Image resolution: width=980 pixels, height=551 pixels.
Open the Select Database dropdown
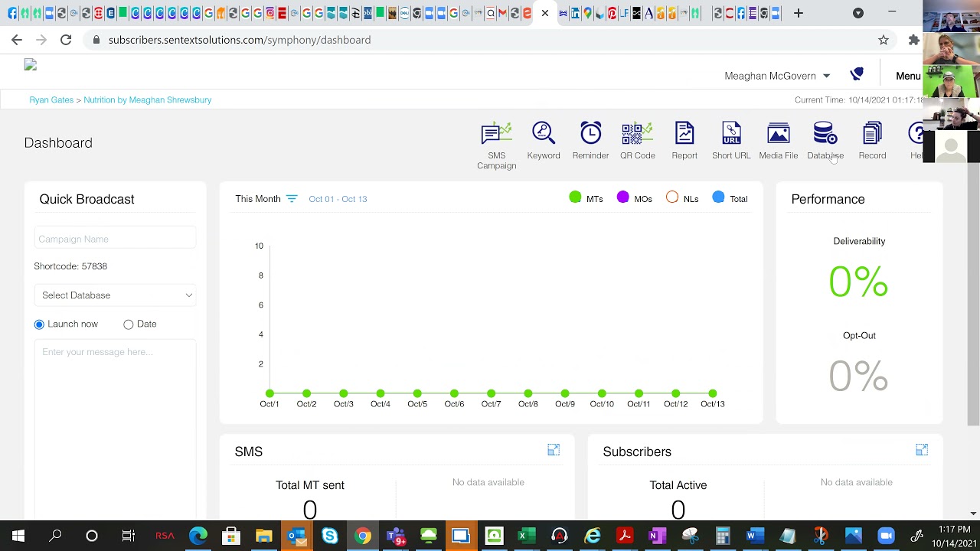(x=115, y=295)
